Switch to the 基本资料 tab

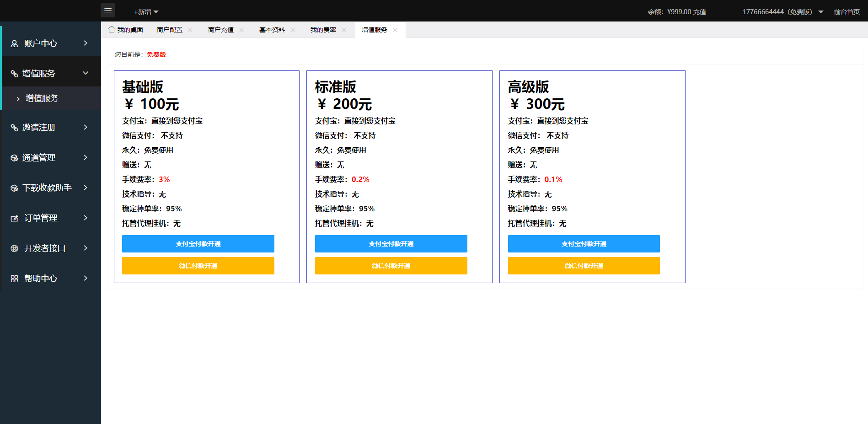[272, 30]
